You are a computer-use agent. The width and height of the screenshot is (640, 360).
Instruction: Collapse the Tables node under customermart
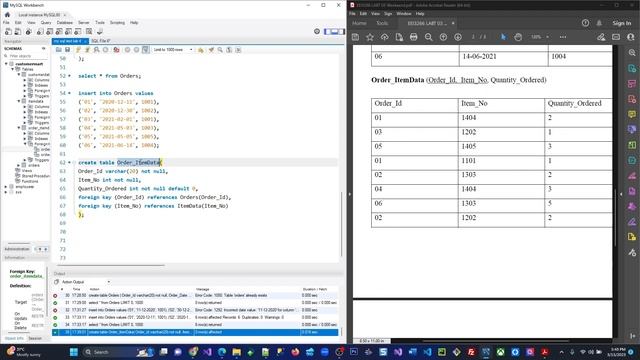tap(12, 69)
